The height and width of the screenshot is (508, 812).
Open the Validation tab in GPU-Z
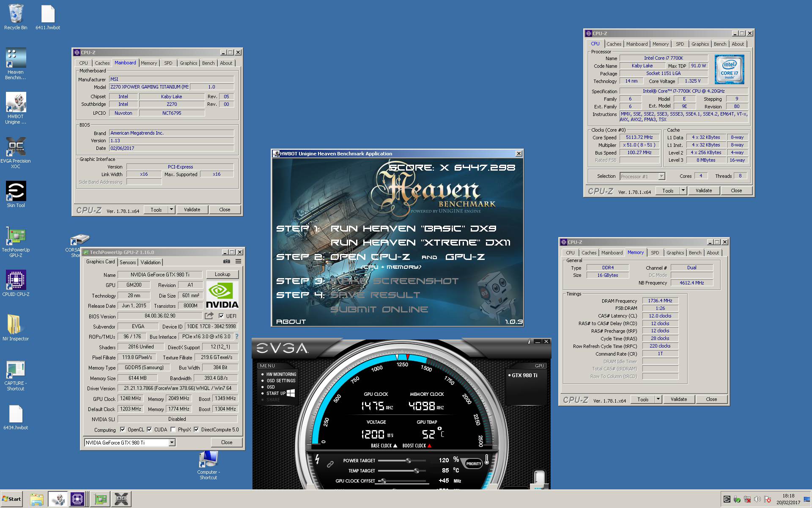click(x=151, y=262)
